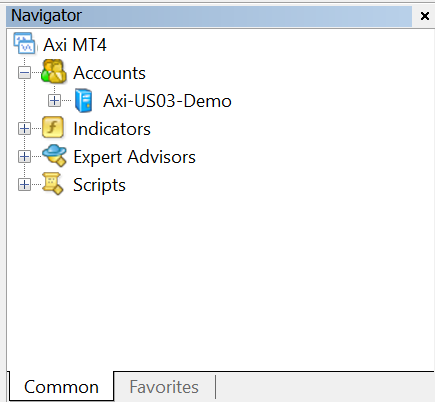Select the Accounts label in the tree
Screen dimensions: 435x402
tap(109, 73)
